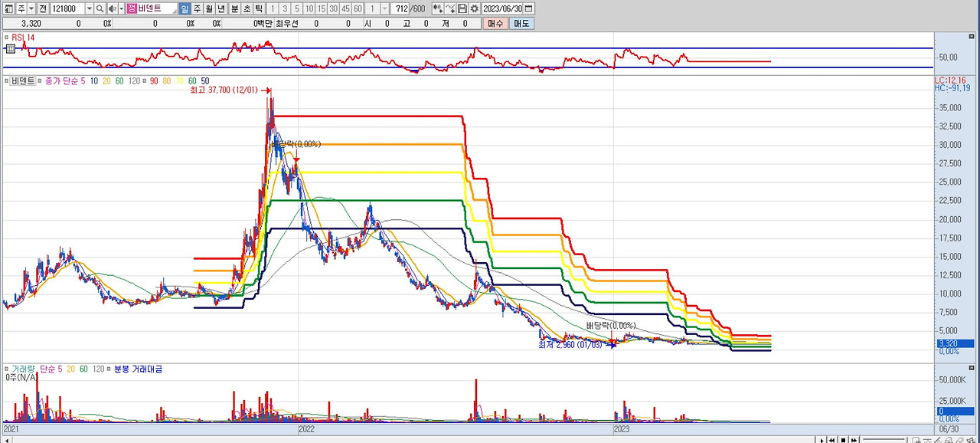Viewport: 980px width, 443px height.
Task: Edit the date field 2023/06/30
Action: [502, 8]
